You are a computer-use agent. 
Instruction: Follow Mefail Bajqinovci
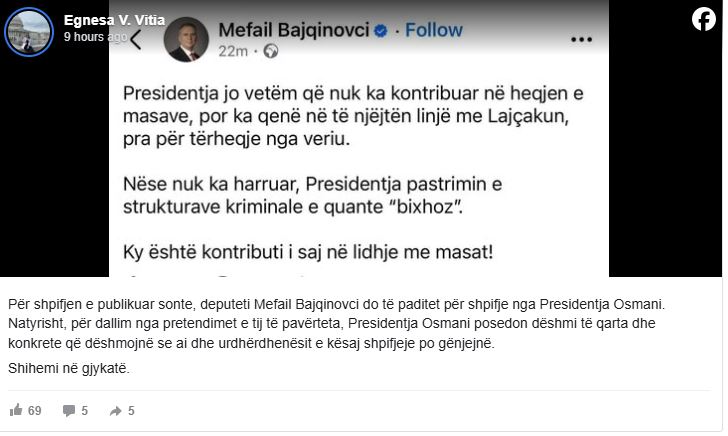[x=434, y=30]
